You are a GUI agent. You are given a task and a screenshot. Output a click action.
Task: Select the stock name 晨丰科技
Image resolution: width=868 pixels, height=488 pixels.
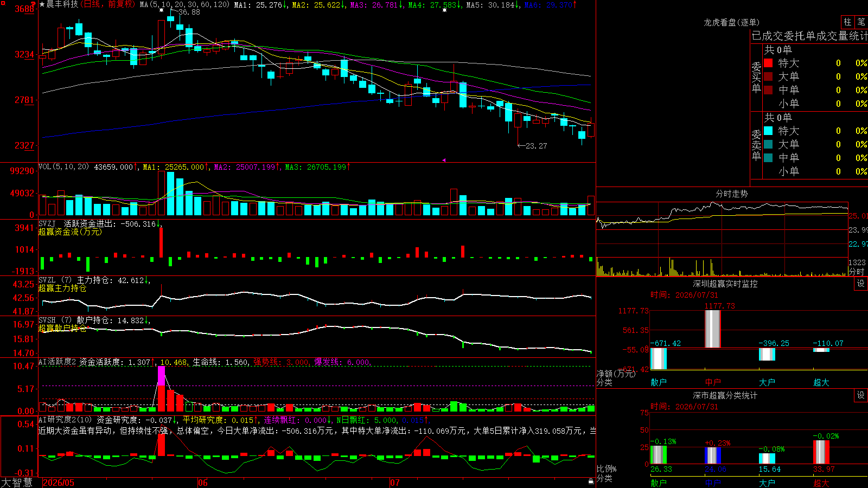tap(62, 4)
